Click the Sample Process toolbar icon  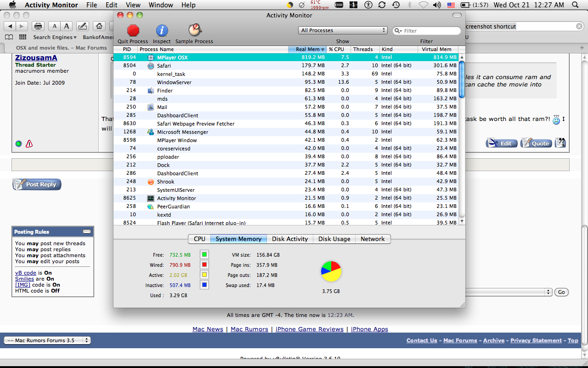pos(195,30)
